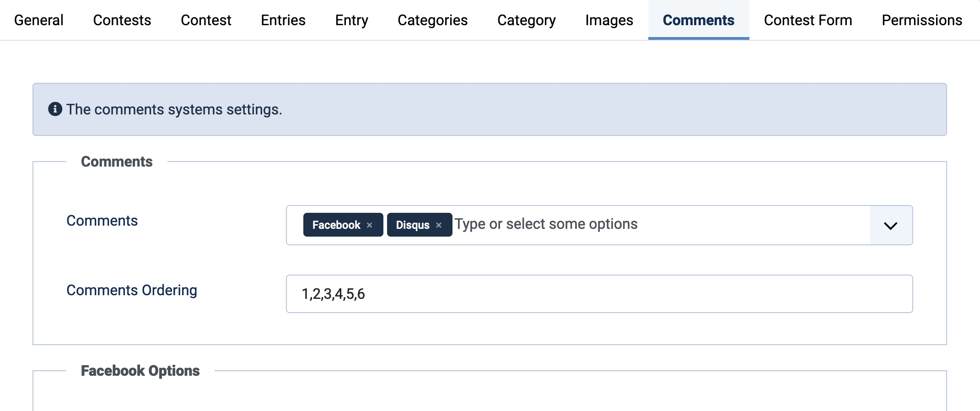Open the Contest Form tab
The width and height of the screenshot is (980, 411).
808,20
